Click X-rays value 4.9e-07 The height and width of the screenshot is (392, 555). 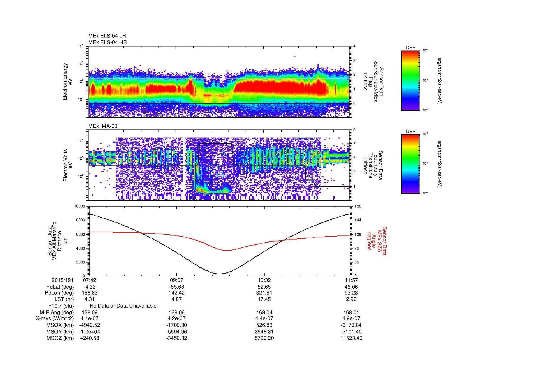(x=351, y=318)
